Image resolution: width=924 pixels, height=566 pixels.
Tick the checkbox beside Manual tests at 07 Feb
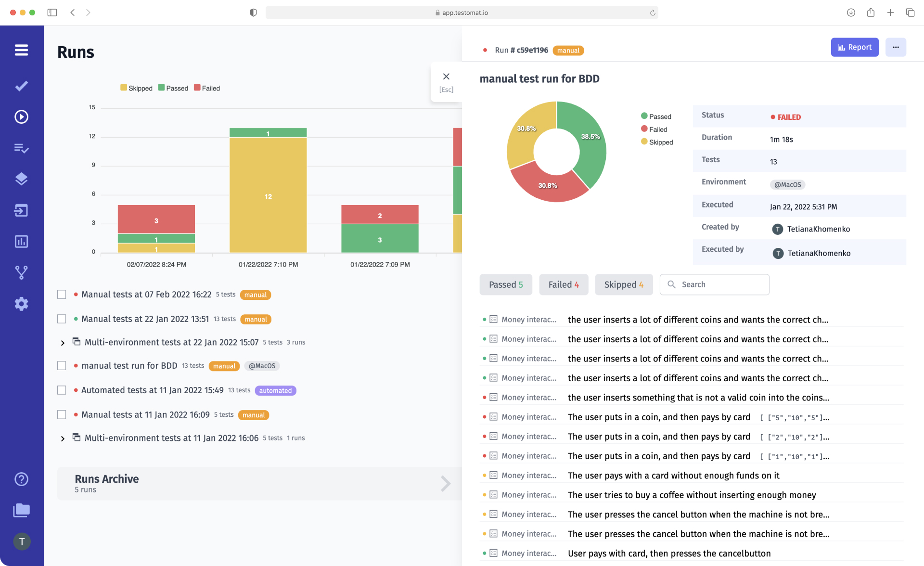tap(62, 294)
